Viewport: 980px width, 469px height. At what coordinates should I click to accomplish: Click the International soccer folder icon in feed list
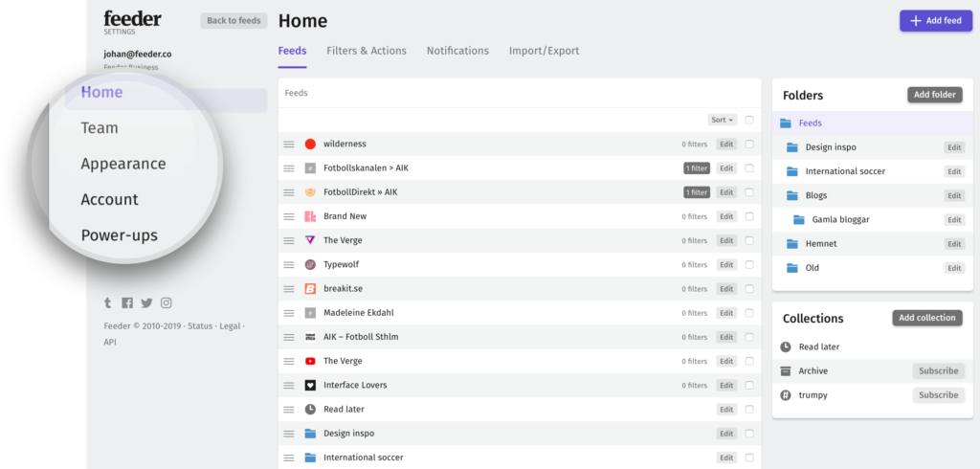pyautogui.click(x=310, y=458)
